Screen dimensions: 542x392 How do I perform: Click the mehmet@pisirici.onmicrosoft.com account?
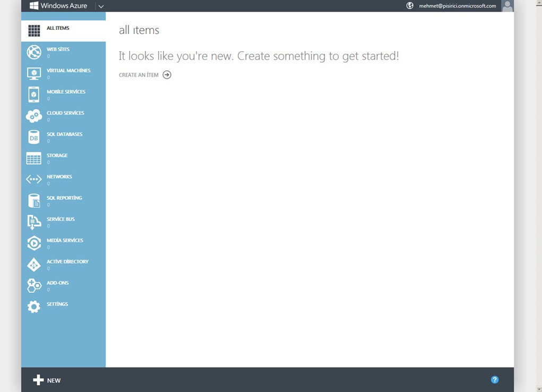(457, 6)
